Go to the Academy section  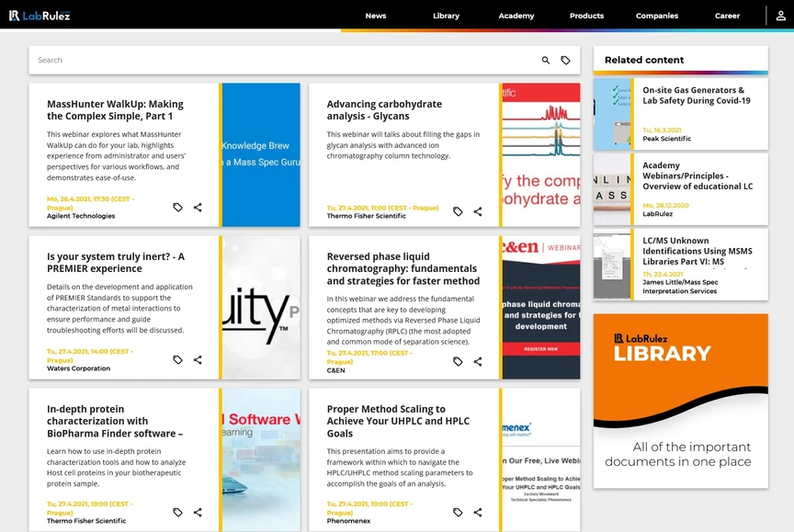click(x=516, y=16)
